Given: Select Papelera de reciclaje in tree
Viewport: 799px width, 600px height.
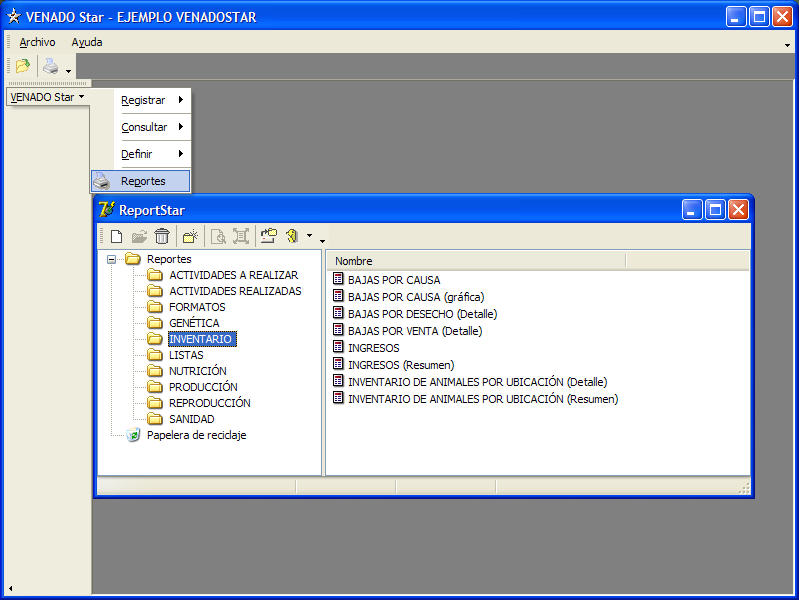Looking at the screenshot, I should [x=196, y=435].
